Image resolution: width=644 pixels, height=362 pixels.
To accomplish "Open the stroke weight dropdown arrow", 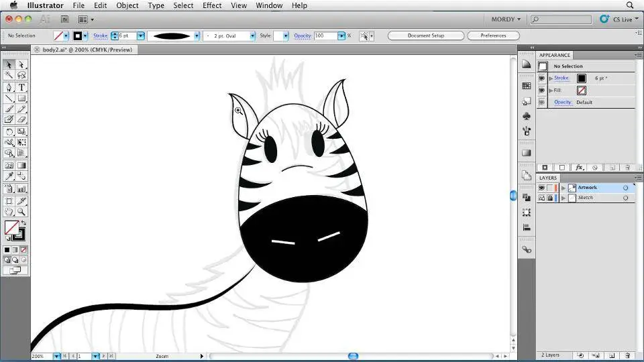I will [x=141, y=36].
